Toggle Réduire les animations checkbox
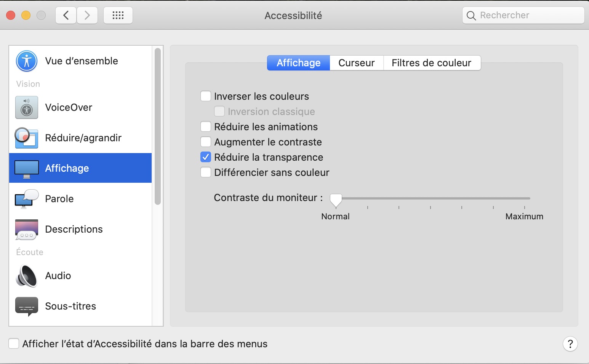The image size is (589, 364). coord(206,126)
